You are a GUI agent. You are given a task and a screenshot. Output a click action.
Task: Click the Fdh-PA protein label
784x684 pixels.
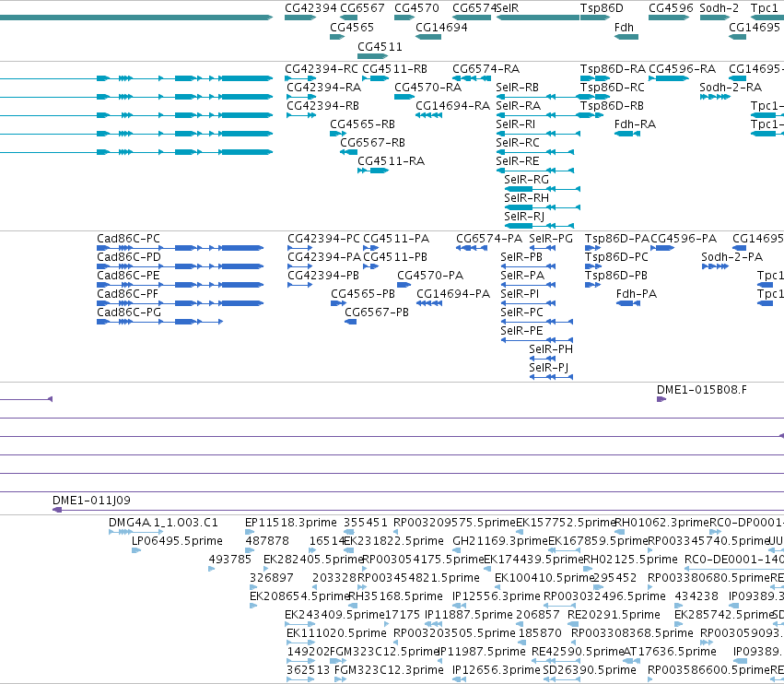[x=637, y=294]
